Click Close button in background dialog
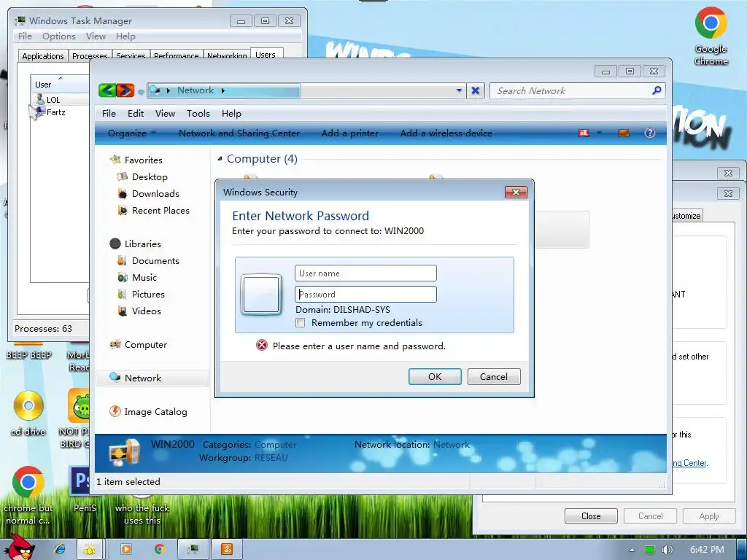Screen dimensions: 747x560 (x=591, y=516)
